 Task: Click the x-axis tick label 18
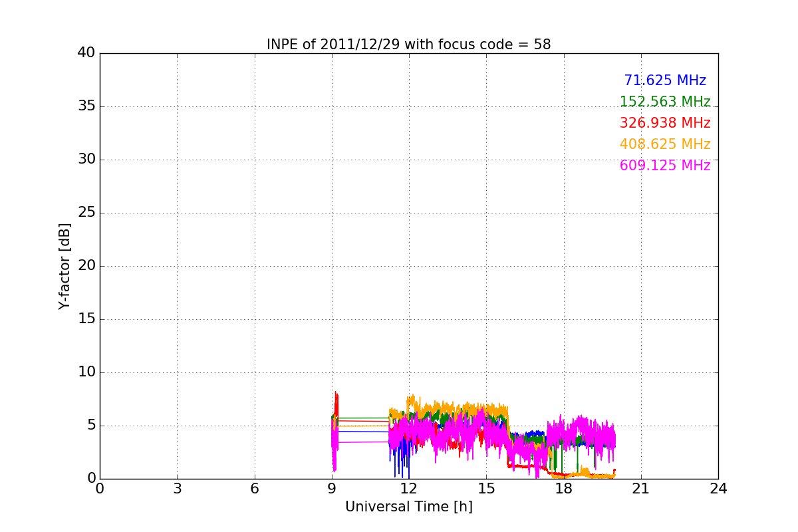pos(563,489)
